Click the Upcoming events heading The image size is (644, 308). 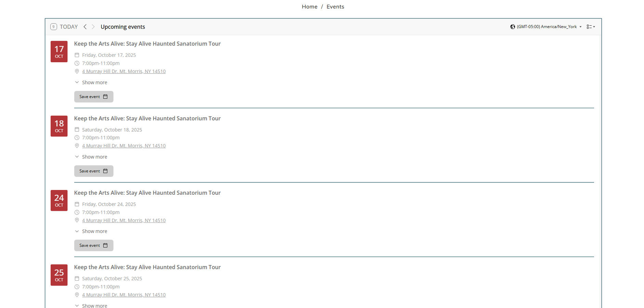click(123, 27)
